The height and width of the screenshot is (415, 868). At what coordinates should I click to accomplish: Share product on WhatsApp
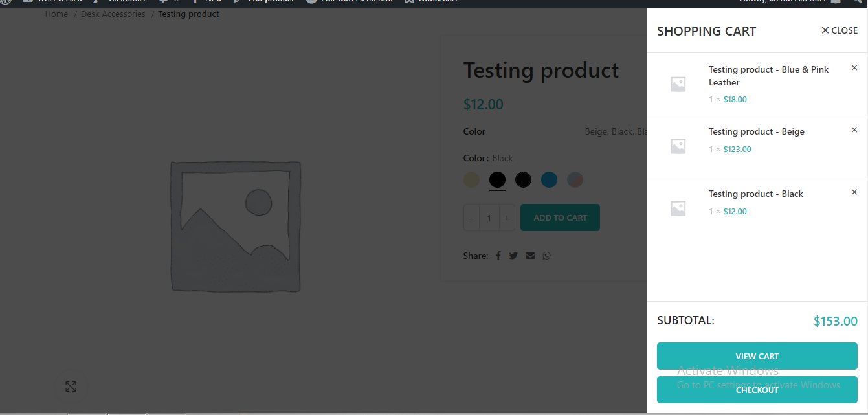coord(547,256)
